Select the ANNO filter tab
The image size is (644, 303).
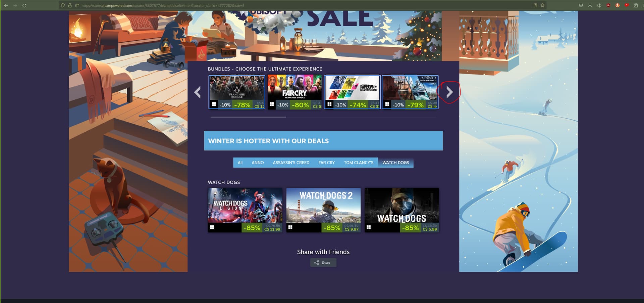(258, 163)
